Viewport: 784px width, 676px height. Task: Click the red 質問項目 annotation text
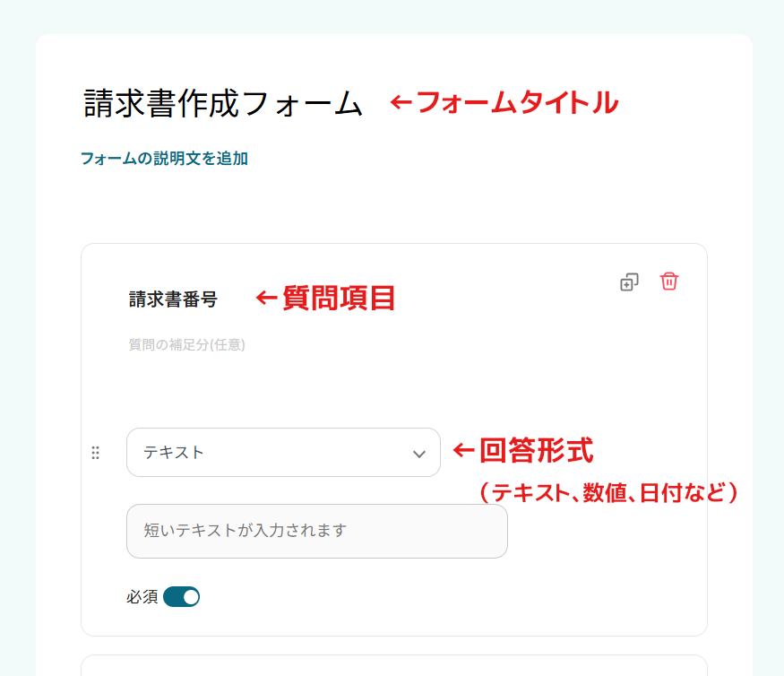click(x=339, y=298)
